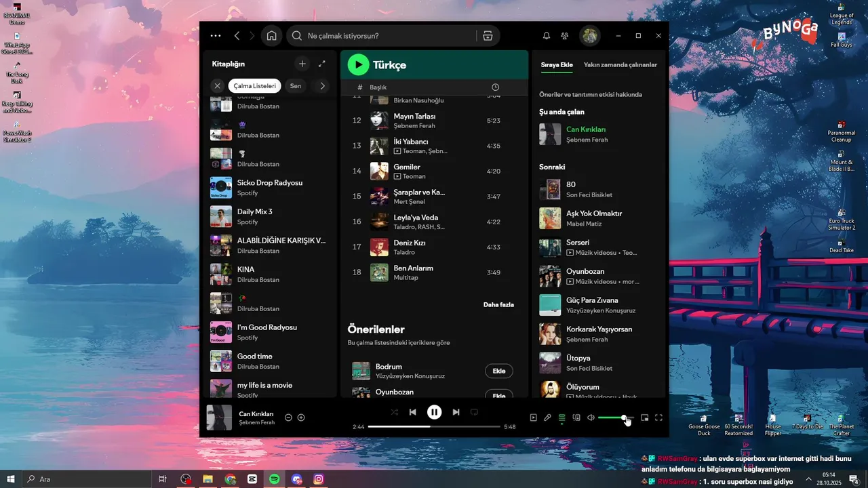Click the duration clock column header
The width and height of the screenshot is (868, 488).
(495, 87)
